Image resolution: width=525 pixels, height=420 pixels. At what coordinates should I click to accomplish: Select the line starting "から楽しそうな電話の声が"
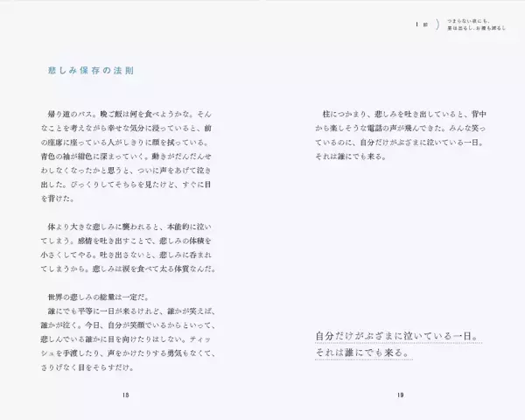pos(401,129)
